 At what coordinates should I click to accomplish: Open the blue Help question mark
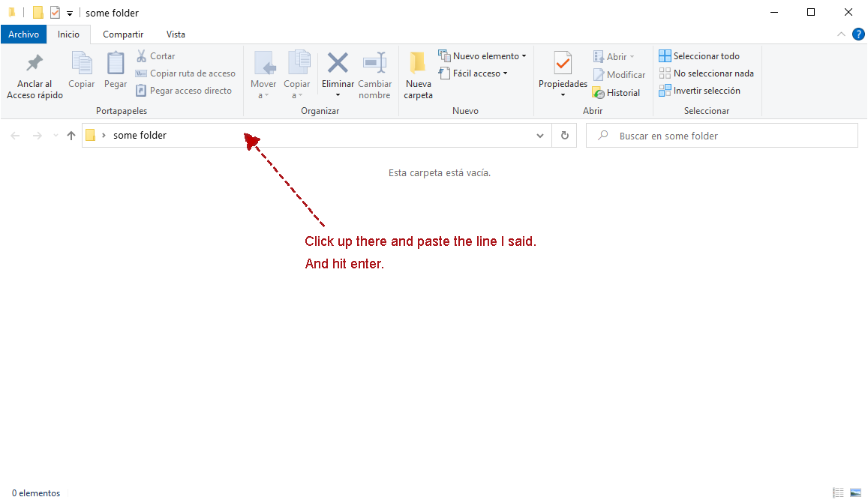click(x=858, y=34)
